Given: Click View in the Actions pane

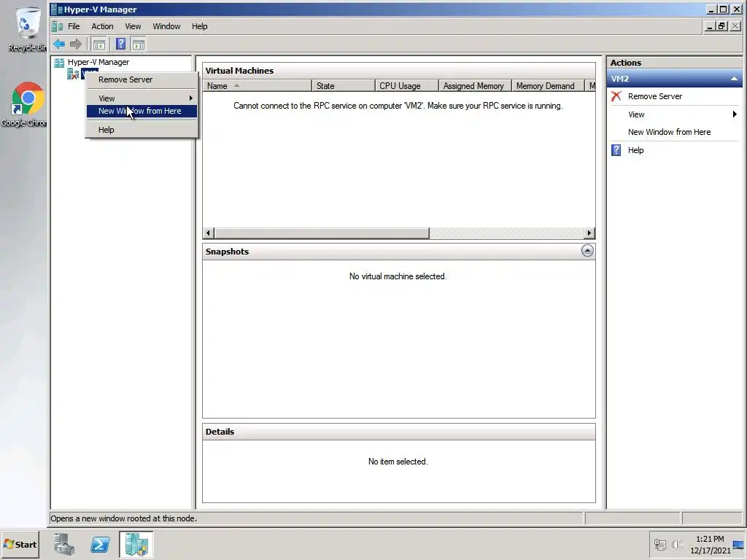Looking at the screenshot, I should [x=636, y=114].
